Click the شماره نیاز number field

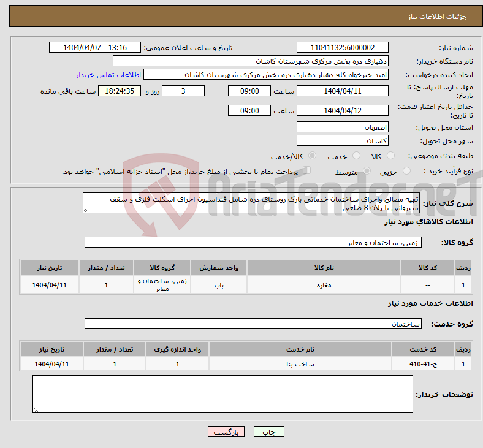[x=342, y=47]
